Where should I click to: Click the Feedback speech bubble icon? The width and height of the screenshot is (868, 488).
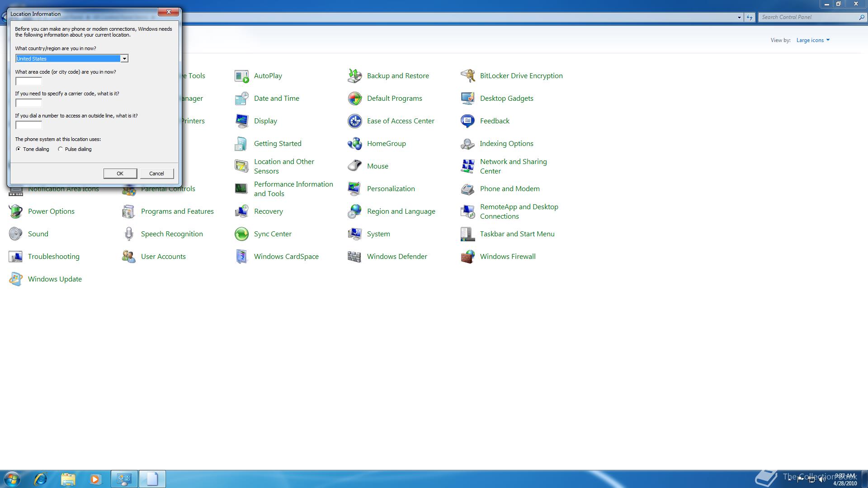point(468,121)
